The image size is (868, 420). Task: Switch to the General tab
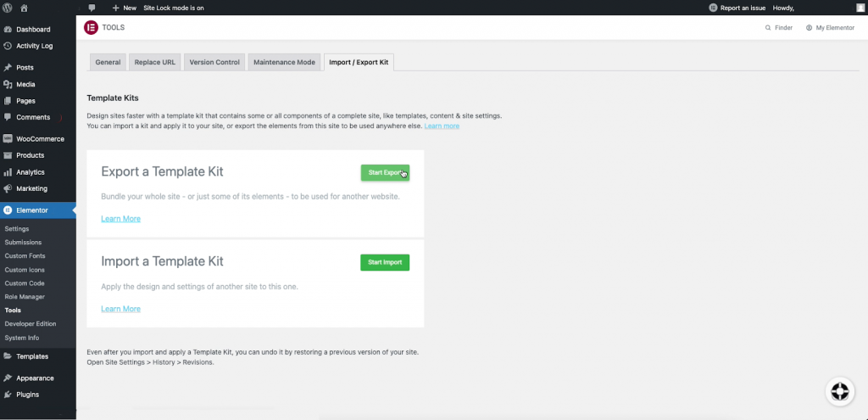(x=108, y=62)
